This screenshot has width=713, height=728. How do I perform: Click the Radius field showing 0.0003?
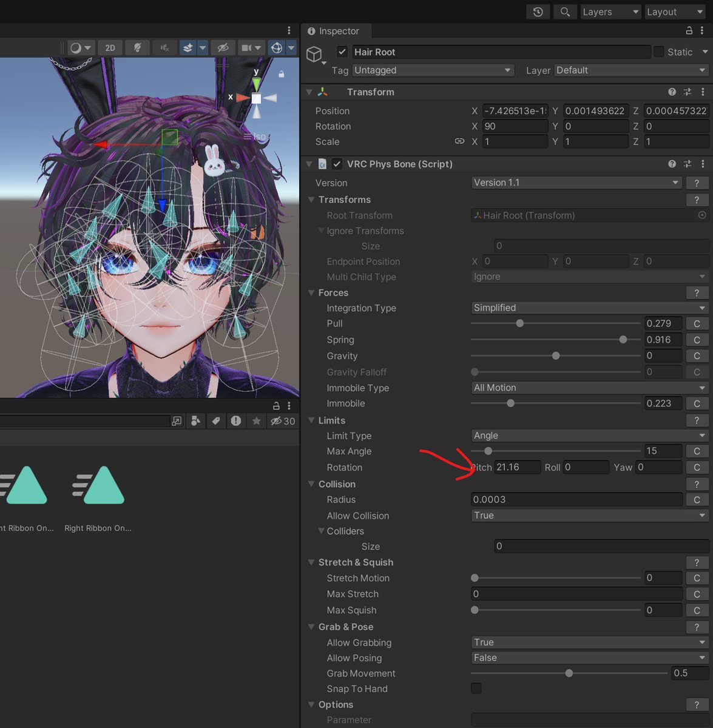(576, 500)
